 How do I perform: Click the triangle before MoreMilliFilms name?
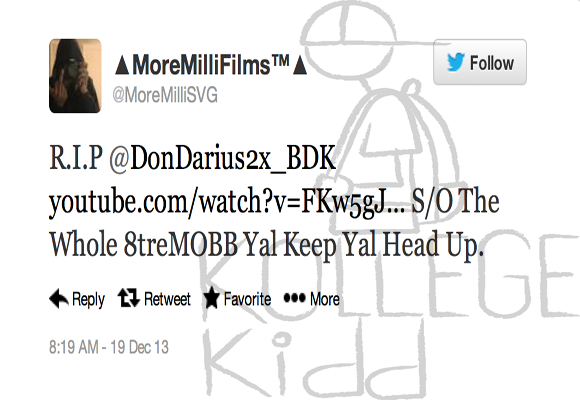coord(122,65)
